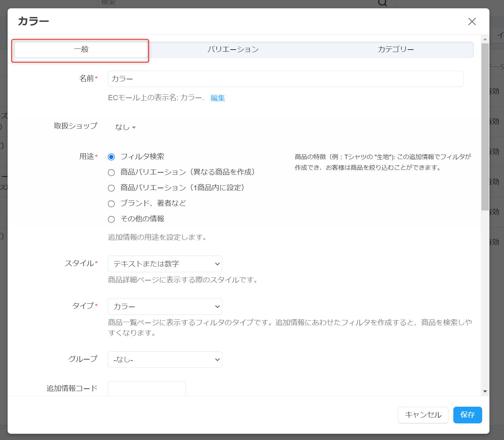Click the scrollbar up arrow in the dialog

click(485, 39)
